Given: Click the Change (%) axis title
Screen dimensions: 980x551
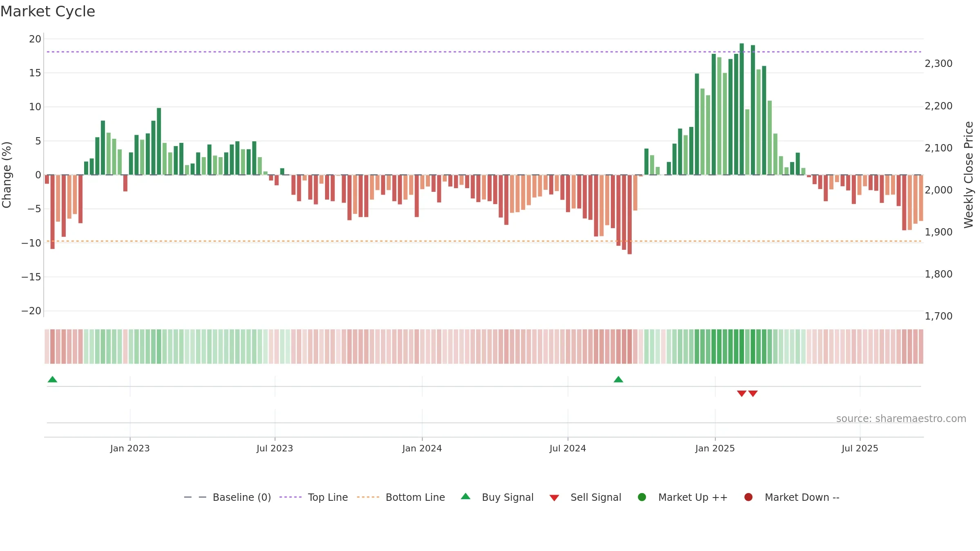Looking at the screenshot, I should 7,175.
